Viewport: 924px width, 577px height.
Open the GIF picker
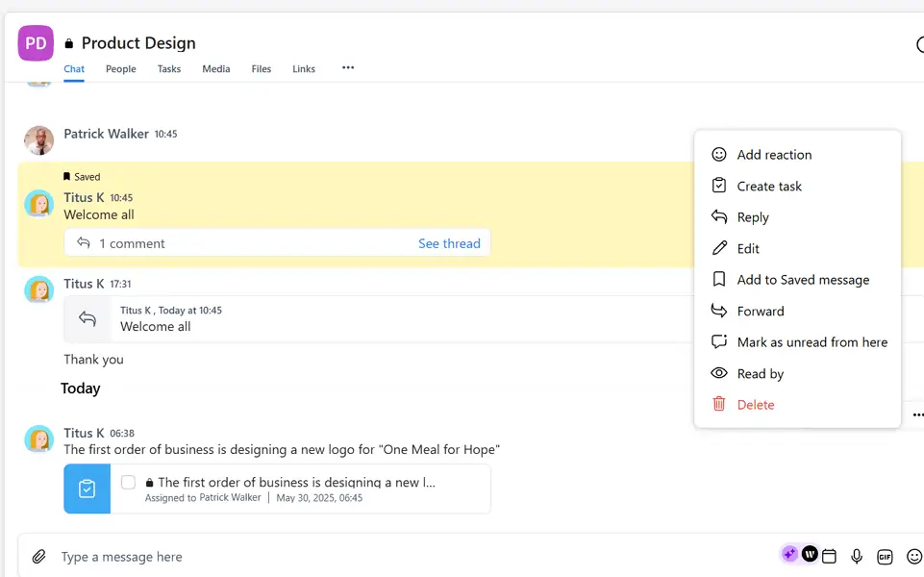[x=885, y=556]
